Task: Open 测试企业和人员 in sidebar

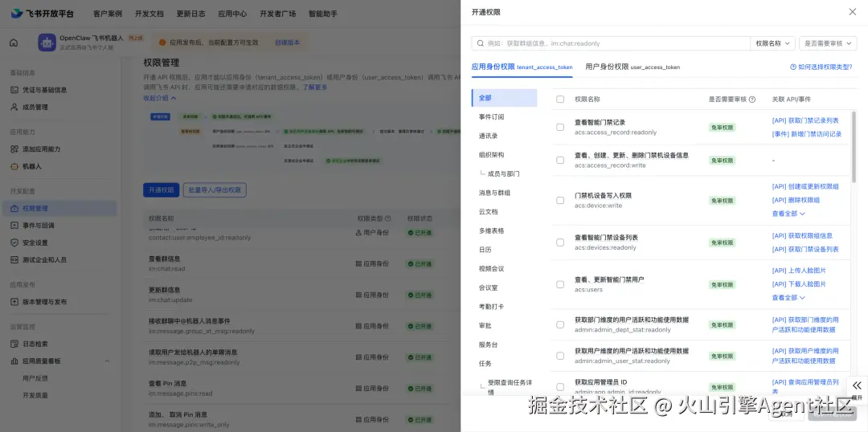Action: point(44,259)
